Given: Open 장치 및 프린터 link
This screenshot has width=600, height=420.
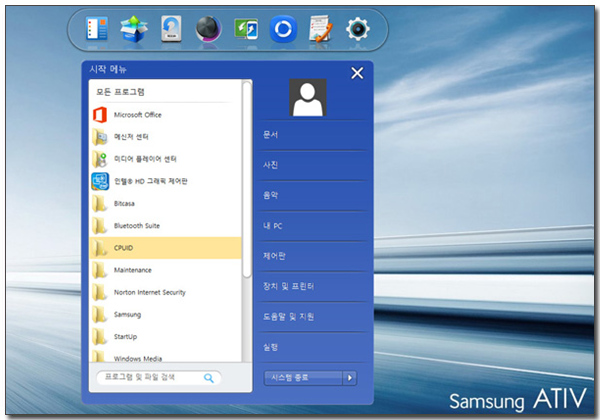Looking at the screenshot, I should [288, 286].
